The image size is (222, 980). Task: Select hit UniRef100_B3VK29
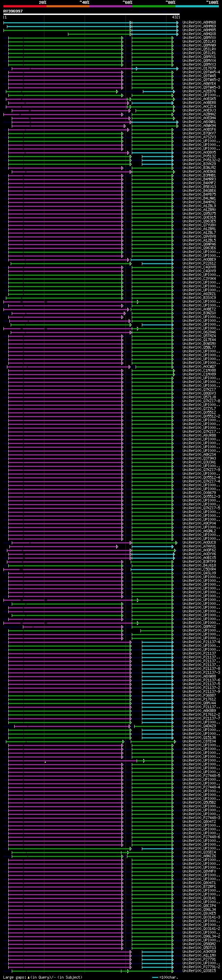(x=199, y=164)
